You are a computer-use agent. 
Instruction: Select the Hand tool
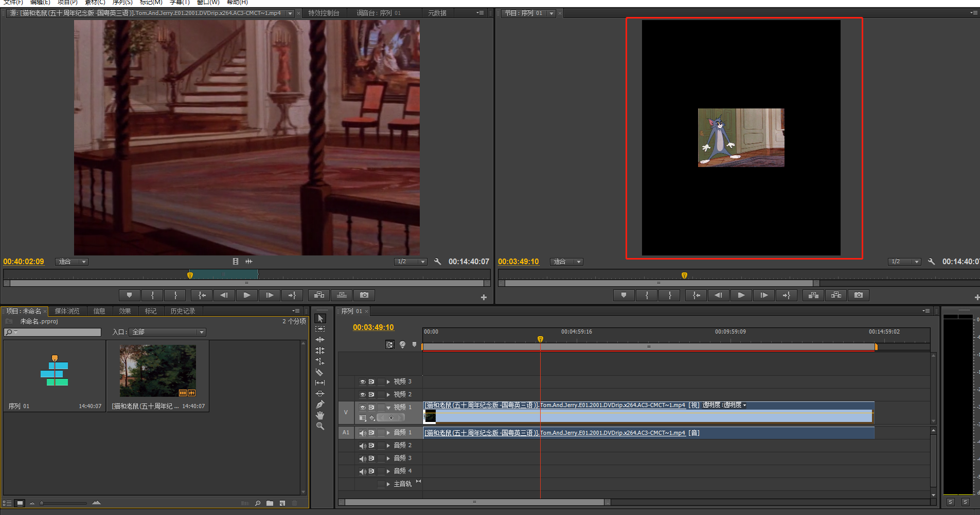coord(320,415)
